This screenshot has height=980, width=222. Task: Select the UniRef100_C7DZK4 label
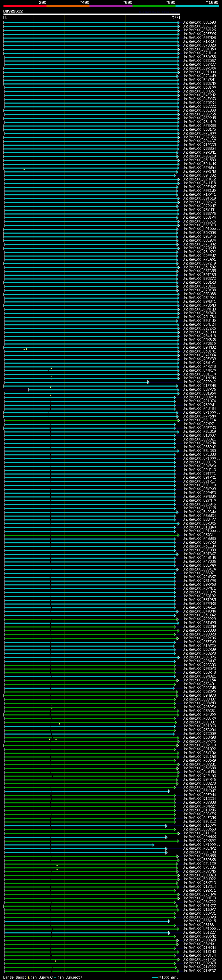click(x=199, y=103)
